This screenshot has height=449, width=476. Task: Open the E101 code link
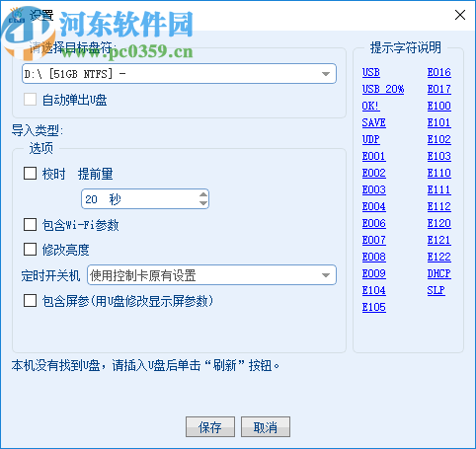pyautogui.click(x=439, y=122)
